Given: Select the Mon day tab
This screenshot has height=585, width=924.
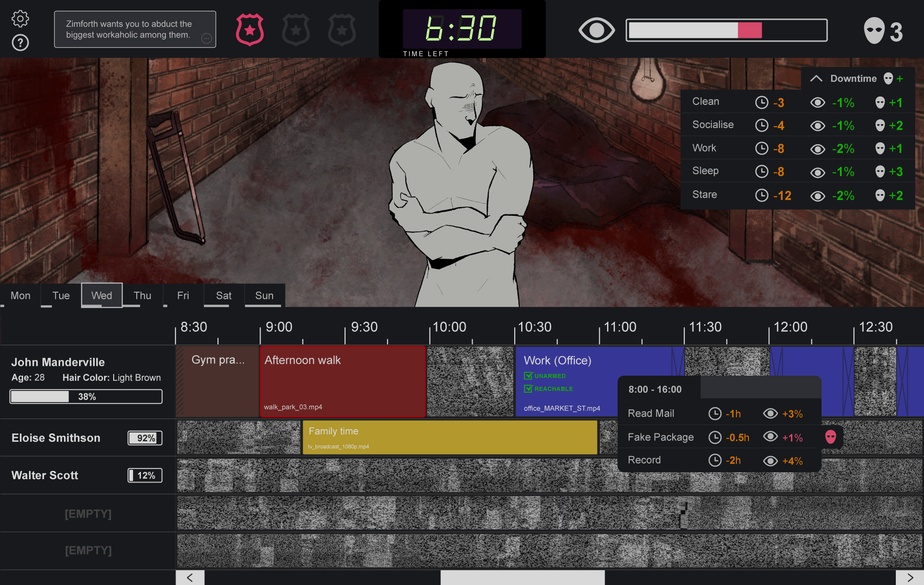Looking at the screenshot, I should (x=20, y=295).
